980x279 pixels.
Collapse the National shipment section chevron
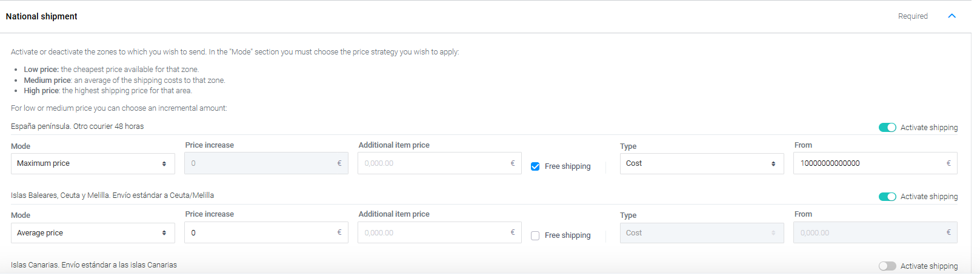click(952, 16)
